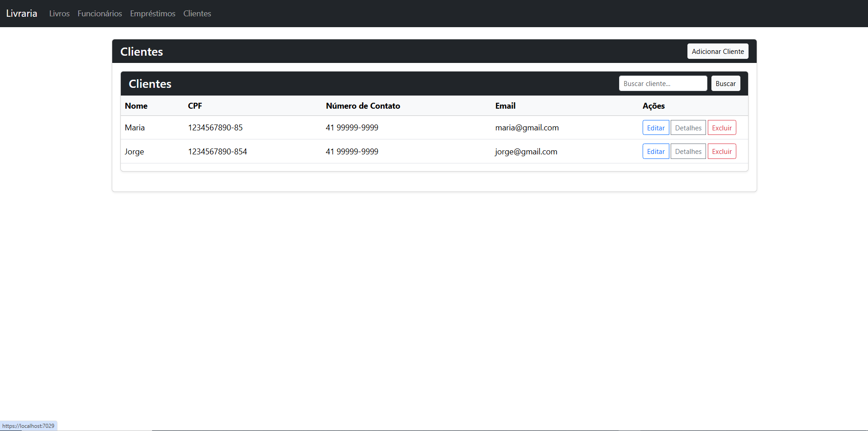
Task: Click the CPF column header
Action: pyautogui.click(x=195, y=106)
